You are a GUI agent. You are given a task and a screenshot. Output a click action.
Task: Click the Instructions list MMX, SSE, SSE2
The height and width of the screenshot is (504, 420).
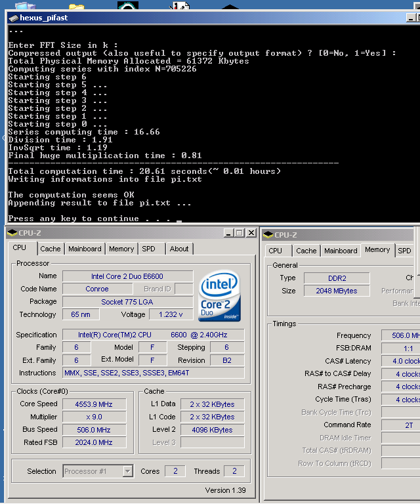pos(154,373)
